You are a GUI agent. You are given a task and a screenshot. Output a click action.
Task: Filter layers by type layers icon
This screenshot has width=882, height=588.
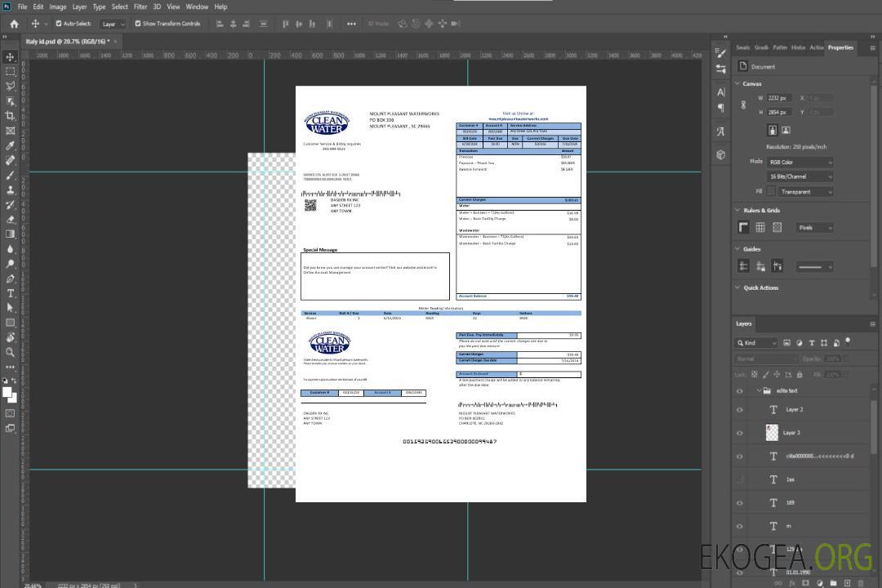coord(813,343)
